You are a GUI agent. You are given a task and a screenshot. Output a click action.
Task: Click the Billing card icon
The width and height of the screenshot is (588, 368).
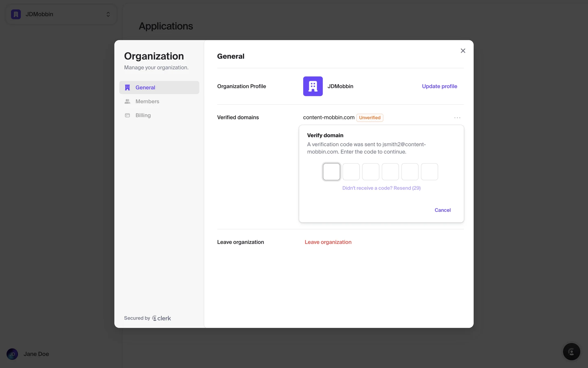coord(127,115)
